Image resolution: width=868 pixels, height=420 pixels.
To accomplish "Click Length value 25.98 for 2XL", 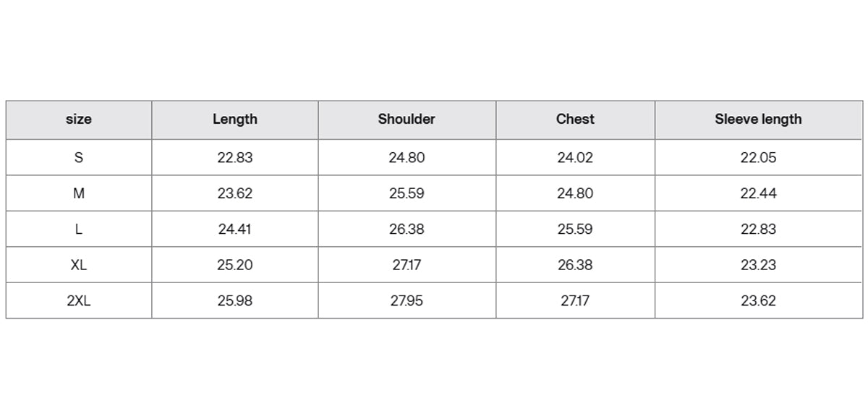I will [235, 301].
